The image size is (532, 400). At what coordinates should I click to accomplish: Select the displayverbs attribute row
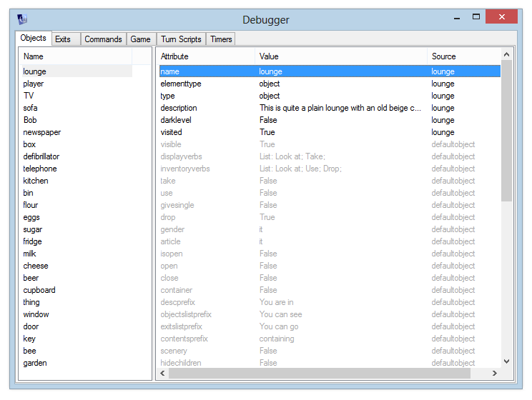coord(330,156)
